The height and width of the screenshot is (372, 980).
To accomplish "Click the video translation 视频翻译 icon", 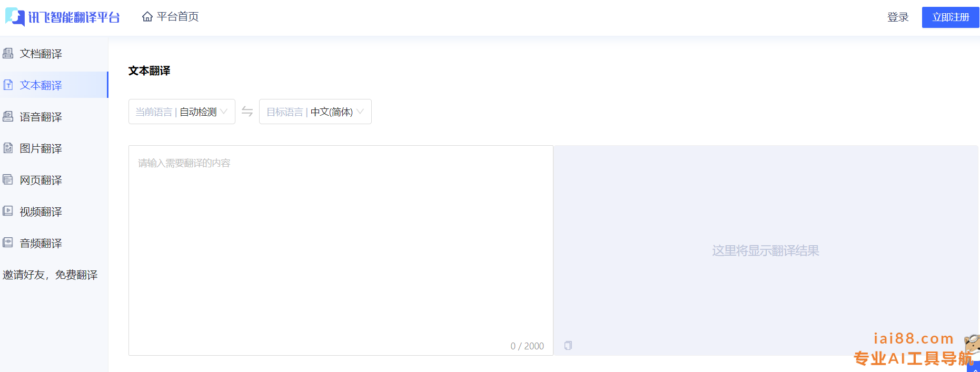I will (x=8, y=211).
